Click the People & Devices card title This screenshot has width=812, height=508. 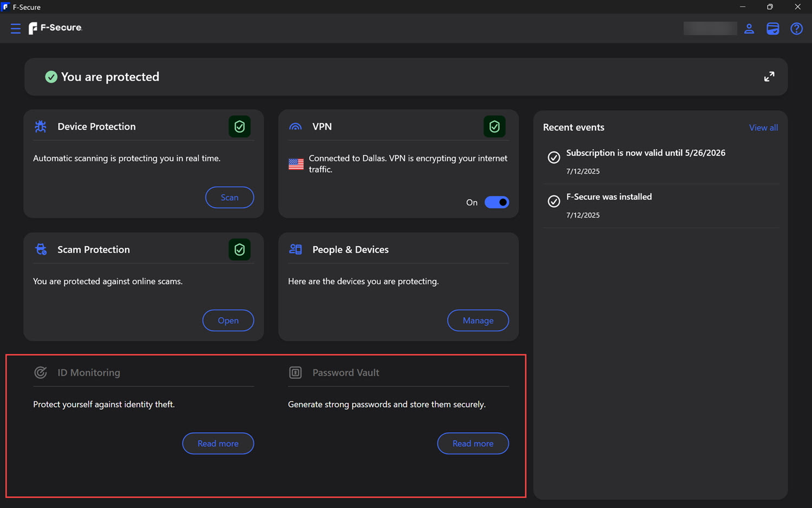(351, 249)
